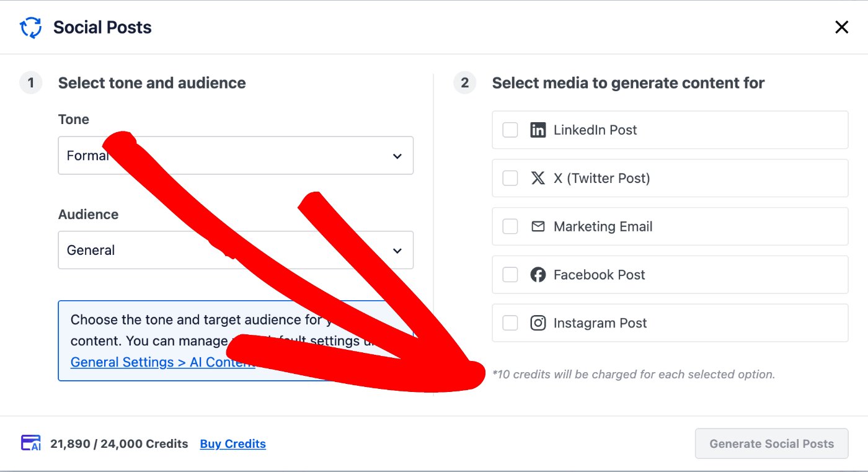868x472 pixels.
Task: Click the Generate Social Posts button
Action: [x=771, y=443]
